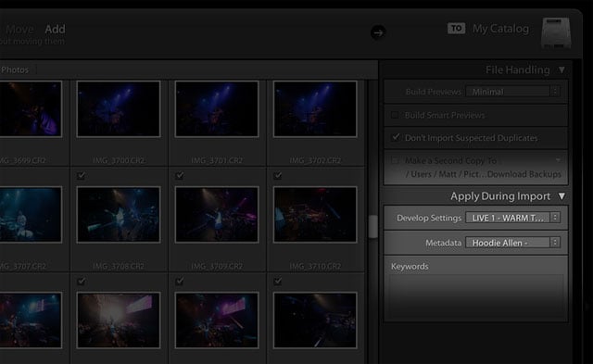
Task: Click the Keywords label
Action: coord(410,267)
